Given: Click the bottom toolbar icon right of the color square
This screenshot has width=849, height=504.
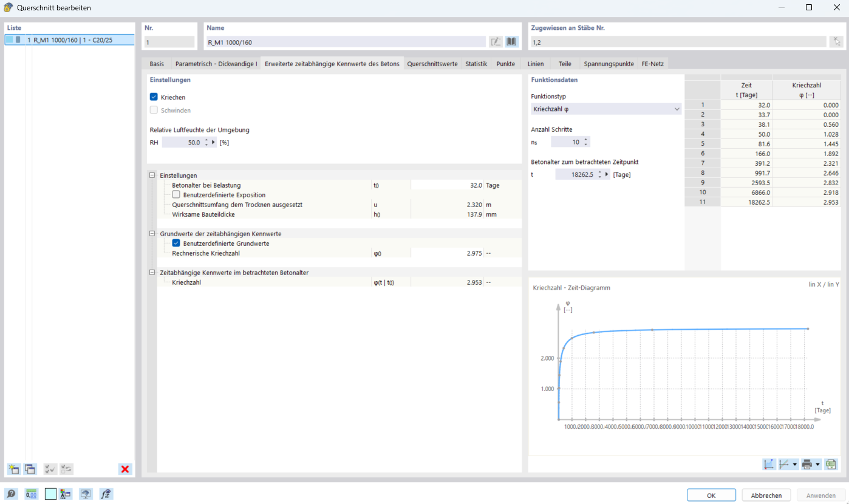Looking at the screenshot, I should [x=67, y=494].
